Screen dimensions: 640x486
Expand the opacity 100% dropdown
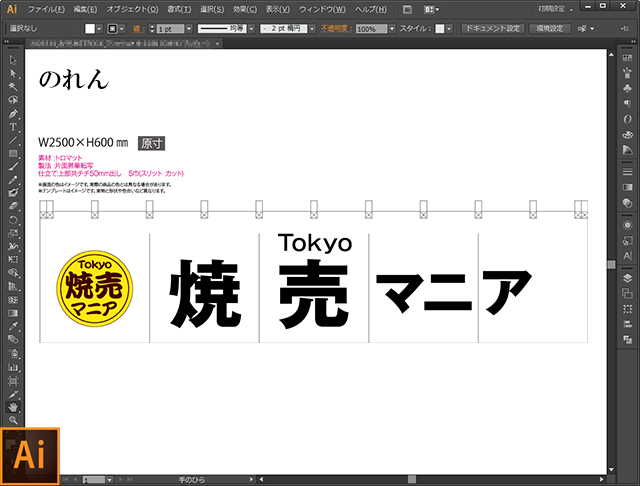pyautogui.click(x=392, y=29)
